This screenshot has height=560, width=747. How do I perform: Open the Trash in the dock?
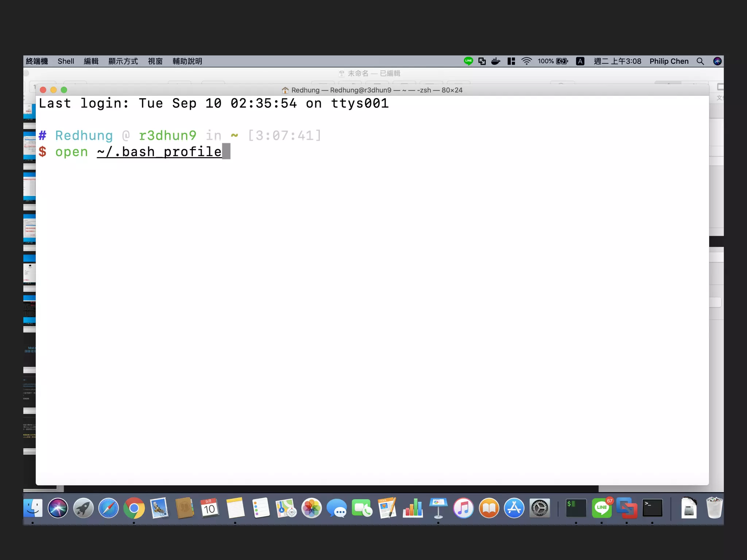click(x=714, y=508)
